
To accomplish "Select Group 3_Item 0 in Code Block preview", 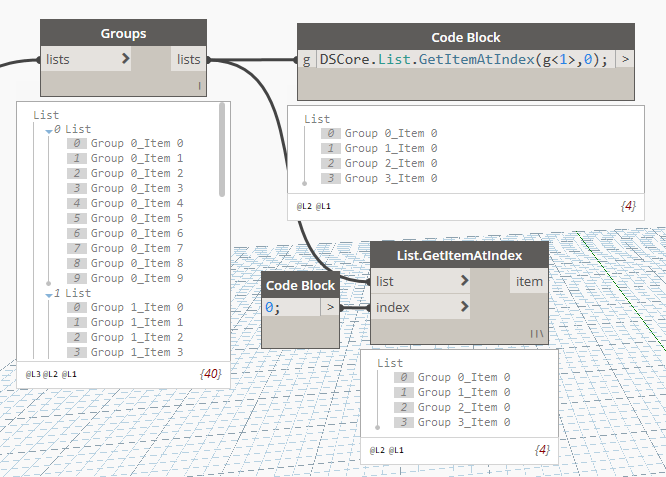I will point(390,178).
